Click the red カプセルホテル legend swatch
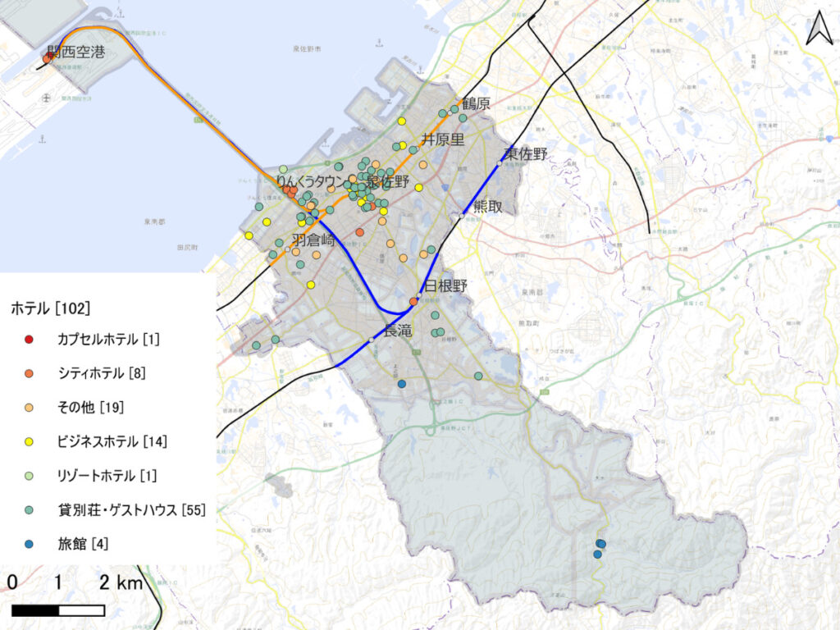Image resolution: width=840 pixels, height=630 pixels. click(29, 339)
